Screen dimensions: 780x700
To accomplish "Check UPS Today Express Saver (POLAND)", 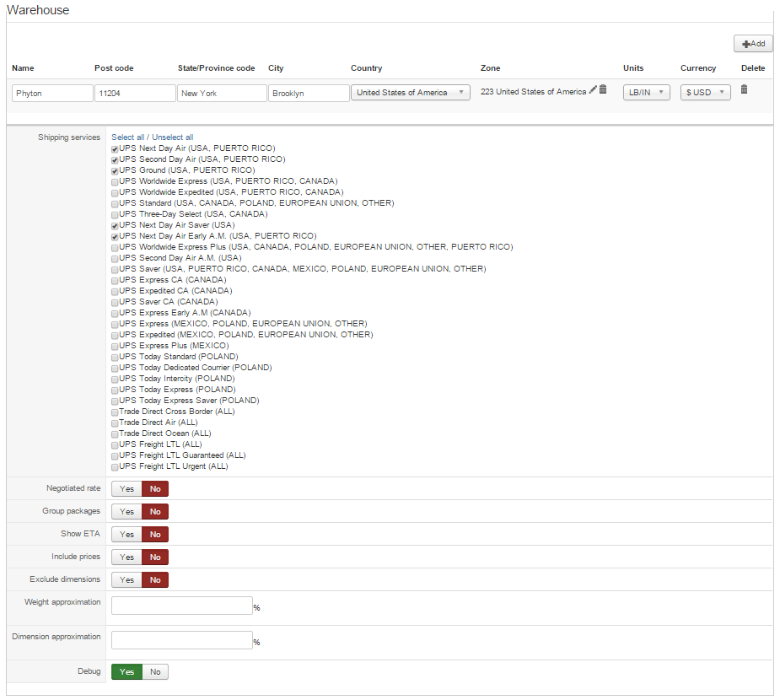I will 115,401.
